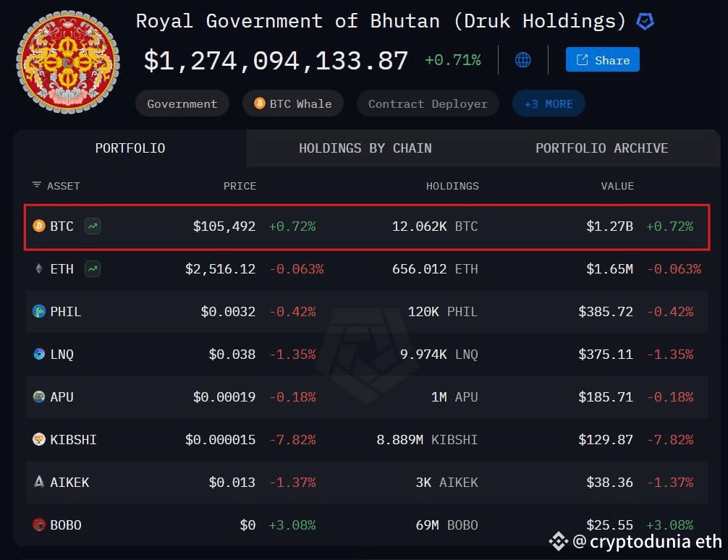Click the $129.87 KIBSHI value

coord(606,440)
